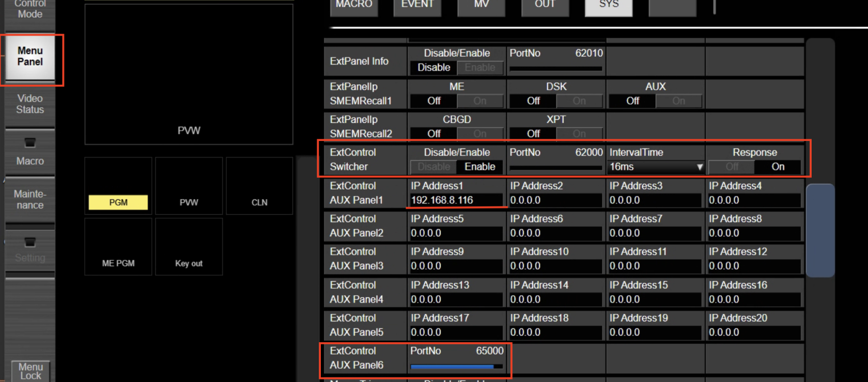Viewport: 868px width, 382px height.
Task: Click the large PVW preview monitor
Action: 189,75
